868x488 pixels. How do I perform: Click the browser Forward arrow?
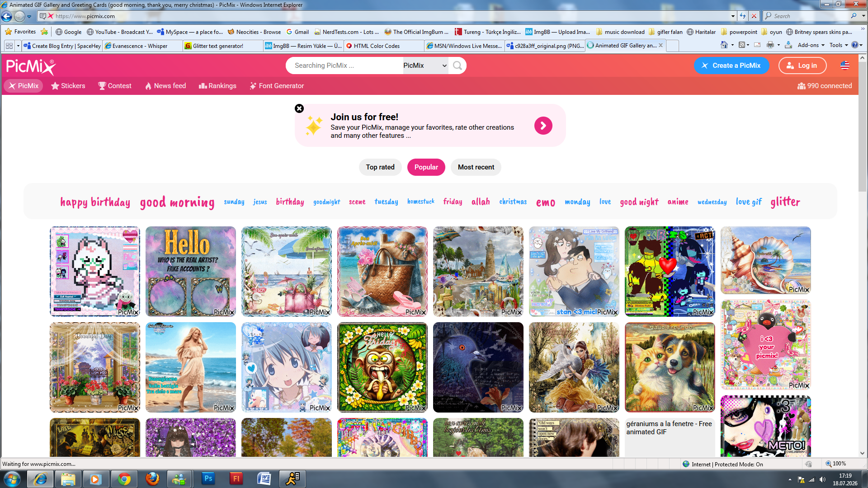pos(19,16)
